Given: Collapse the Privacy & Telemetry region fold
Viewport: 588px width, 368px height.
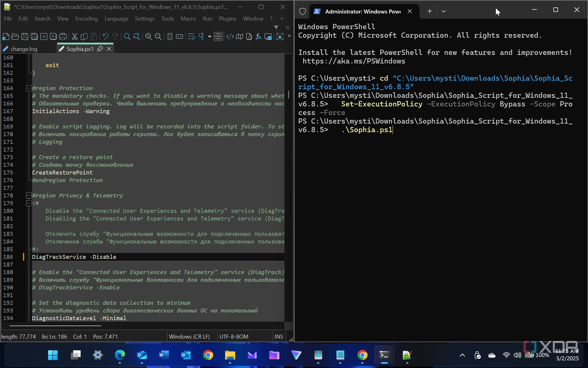Looking at the screenshot, I should pos(29,195).
